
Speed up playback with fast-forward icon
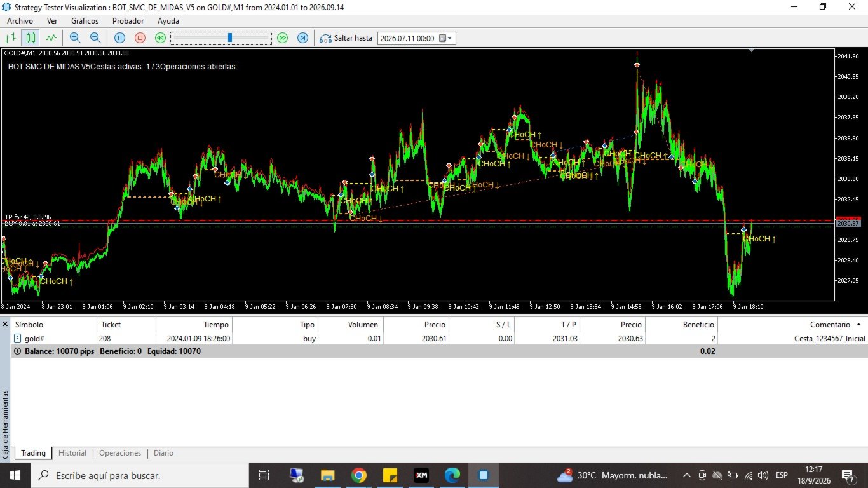pyautogui.click(x=282, y=38)
